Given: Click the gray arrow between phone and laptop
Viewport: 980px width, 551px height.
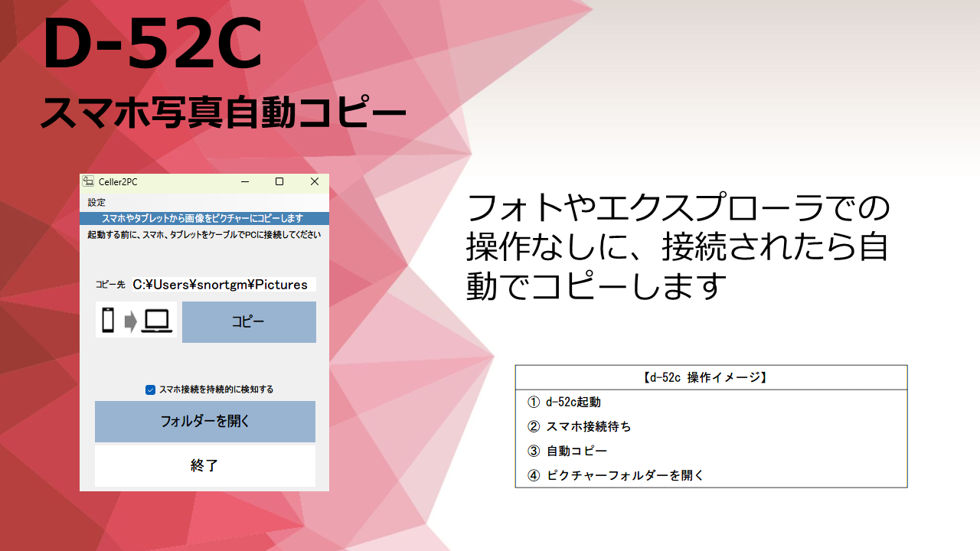Looking at the screenshot, I should point(130,321).
